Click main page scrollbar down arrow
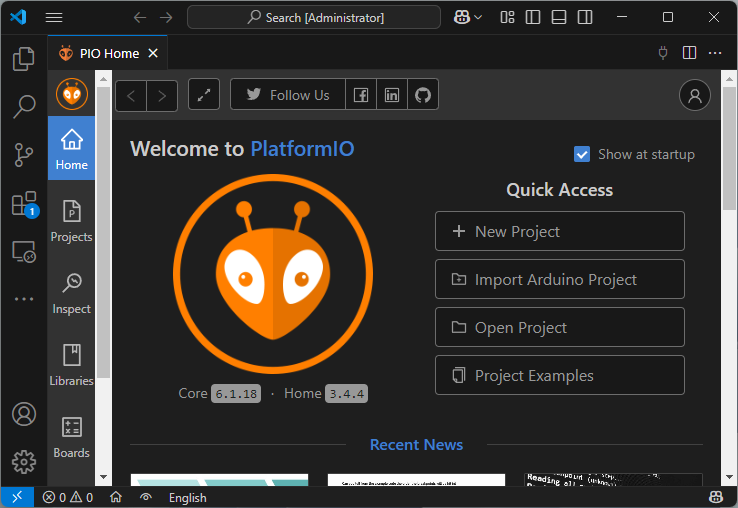The image size is (738, 508). point(730,477)
